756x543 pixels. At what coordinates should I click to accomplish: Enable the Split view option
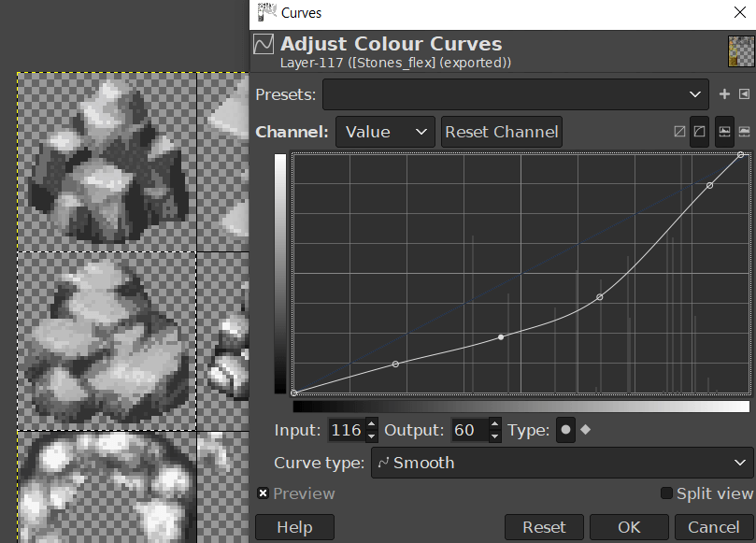coord(665,493)
